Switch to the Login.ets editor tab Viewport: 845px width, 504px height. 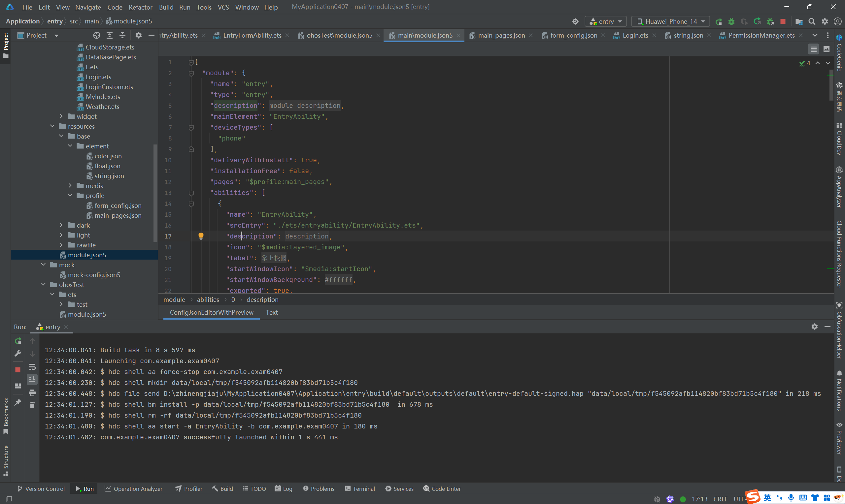(x=635, y=35)
